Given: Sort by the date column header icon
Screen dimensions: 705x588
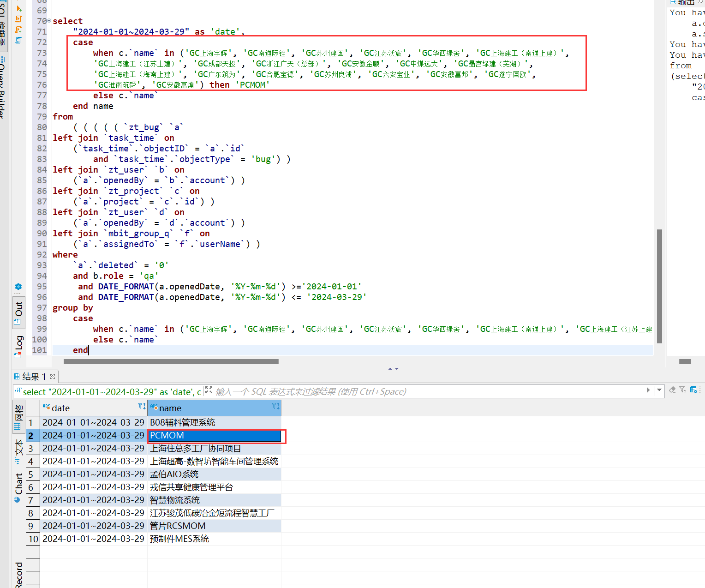Looking at the screenshot, I should click(x=142, y=406).
